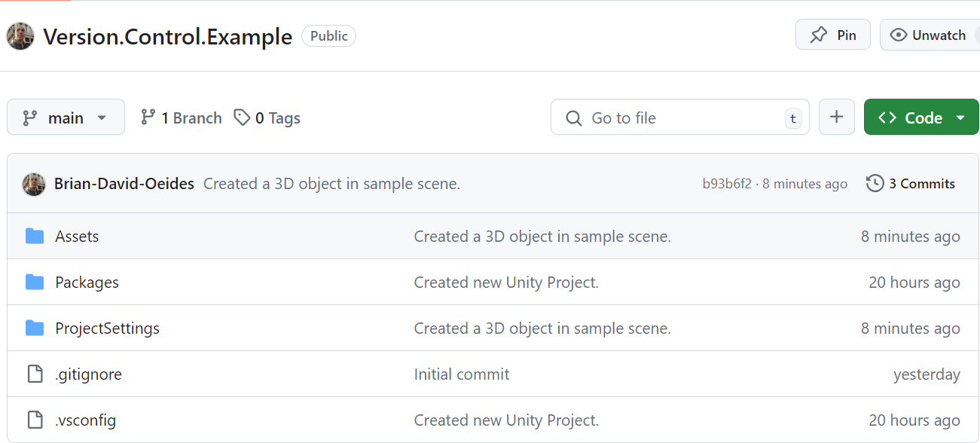980x443 pixels.
Task: Open commit hash b93b6f2
Action: tap(726, 184)
